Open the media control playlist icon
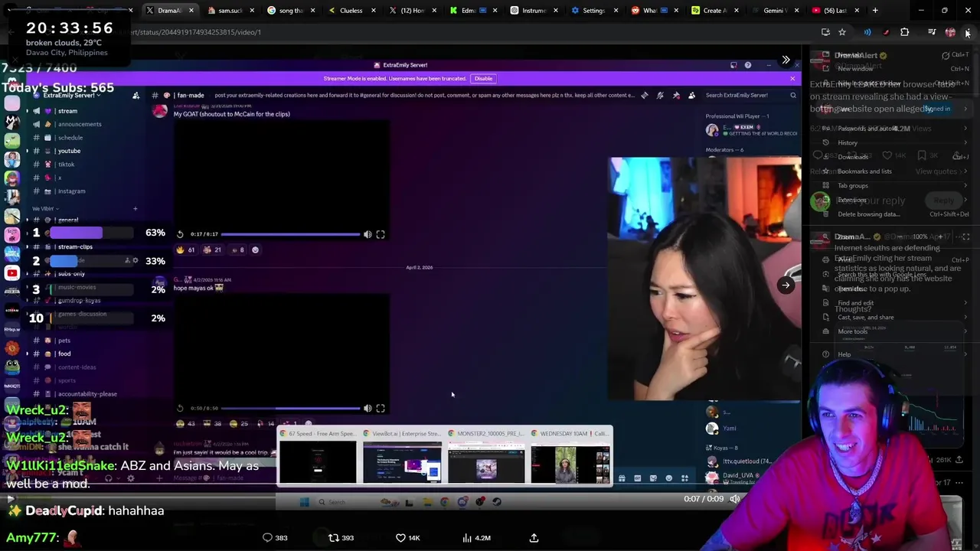Image resolution: width=980 pixels, height=551 pixels. coord(932,32)
